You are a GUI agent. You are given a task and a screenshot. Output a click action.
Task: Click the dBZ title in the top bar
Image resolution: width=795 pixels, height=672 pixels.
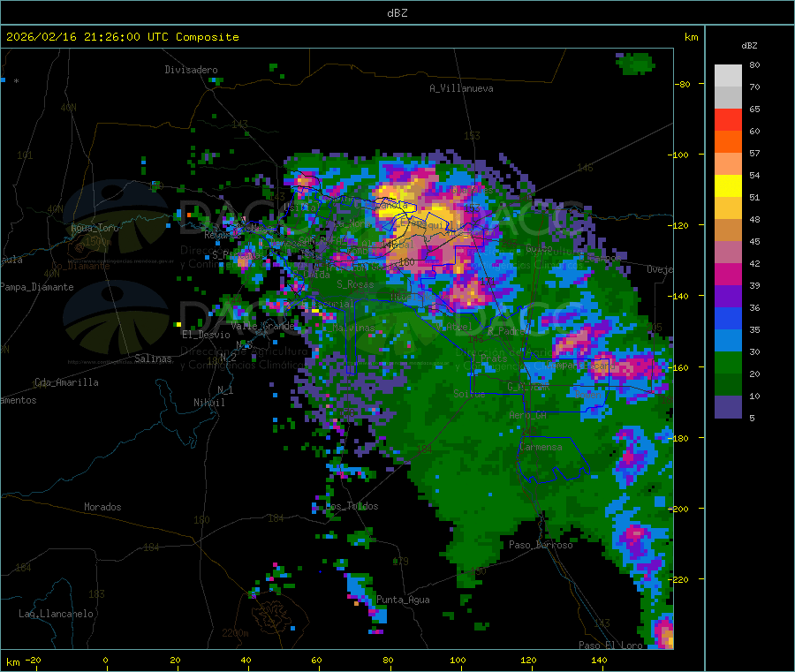[397, 13]
